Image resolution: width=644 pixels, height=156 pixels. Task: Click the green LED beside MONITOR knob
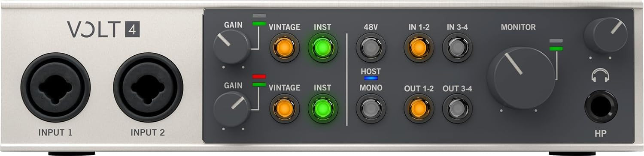pyautogui.click(x=556, y=49)
